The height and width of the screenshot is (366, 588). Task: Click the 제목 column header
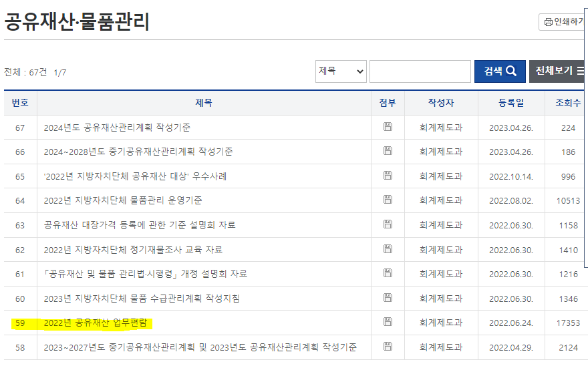point(204,103)
